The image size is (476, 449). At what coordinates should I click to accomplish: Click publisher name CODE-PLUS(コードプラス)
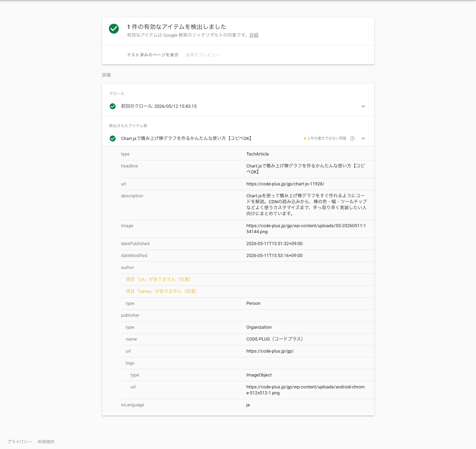click(x=275, y=339)
